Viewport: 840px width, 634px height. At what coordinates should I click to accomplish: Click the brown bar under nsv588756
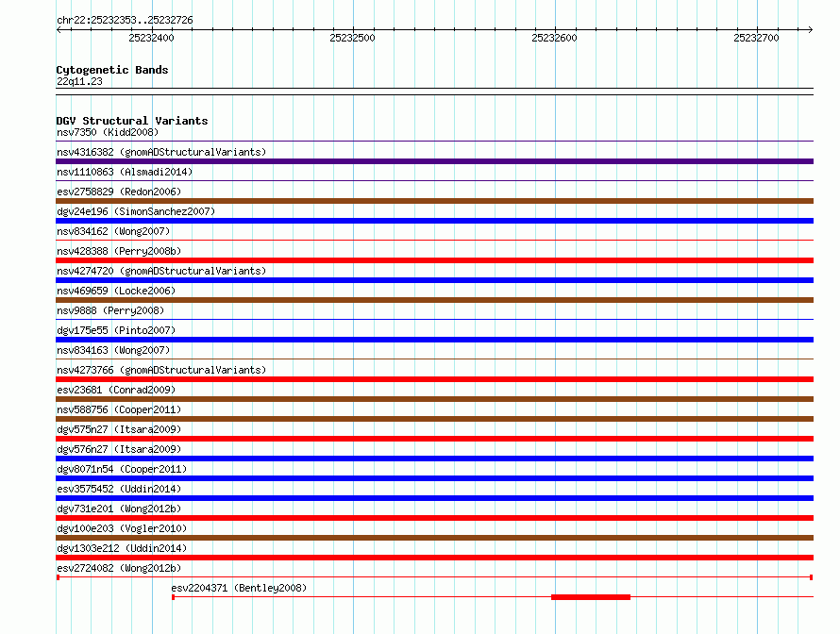434,419
